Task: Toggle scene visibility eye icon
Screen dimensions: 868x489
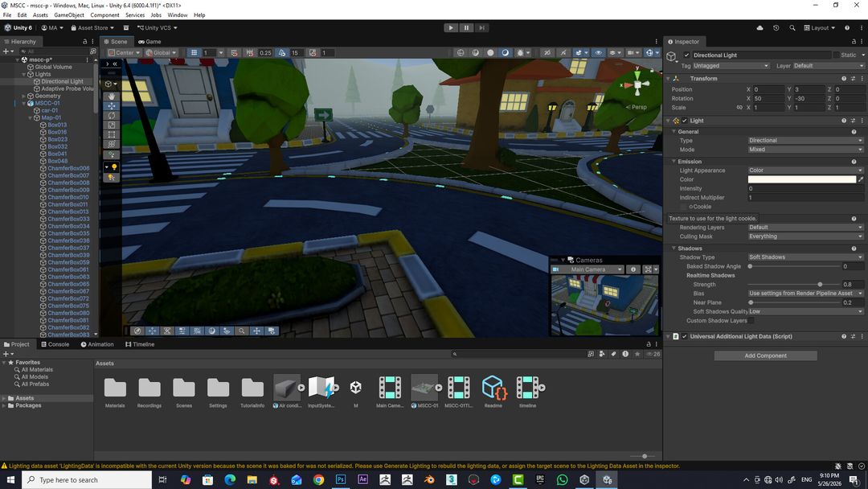Action: [599, 52]
